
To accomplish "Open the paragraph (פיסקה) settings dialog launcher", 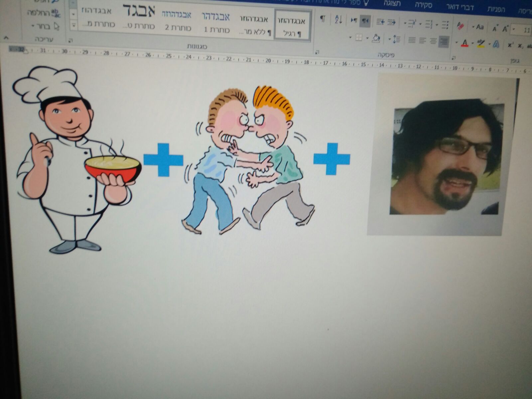I will [x=318, y=52].
